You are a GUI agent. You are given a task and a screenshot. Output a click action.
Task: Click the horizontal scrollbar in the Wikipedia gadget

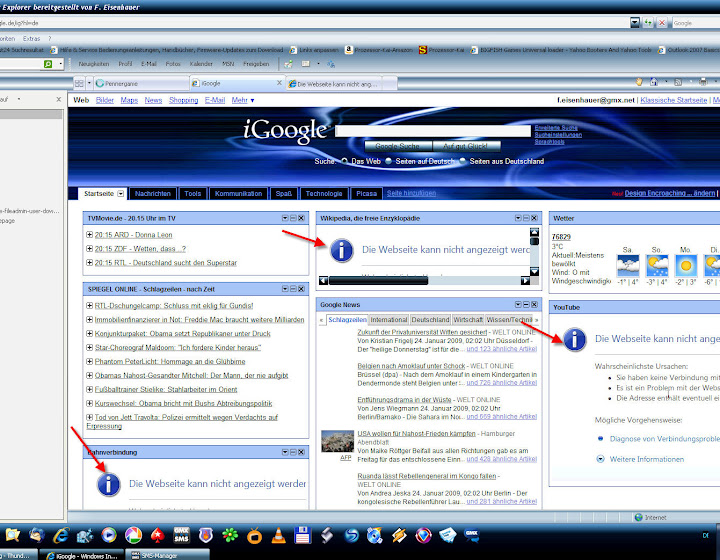coord(378,280)
